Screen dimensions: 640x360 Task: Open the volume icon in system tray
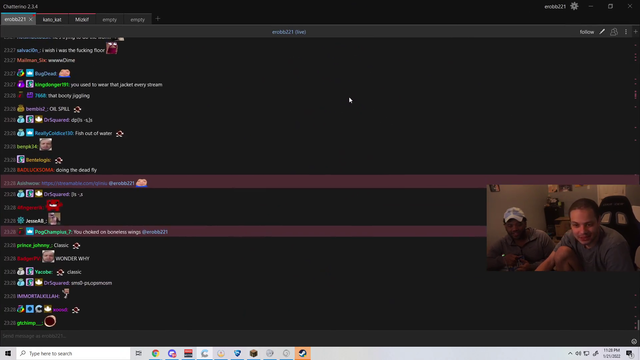[578, 353]
